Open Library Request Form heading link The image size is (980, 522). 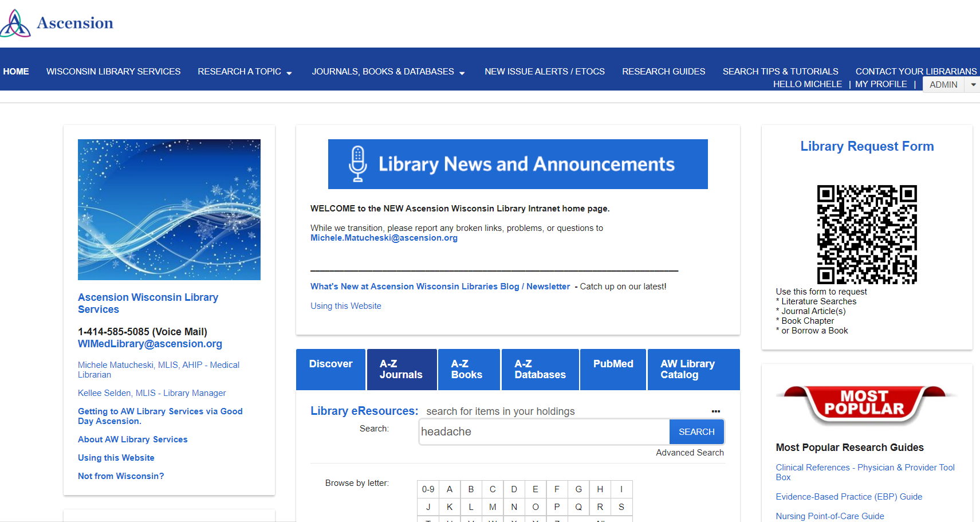(867, 146)
